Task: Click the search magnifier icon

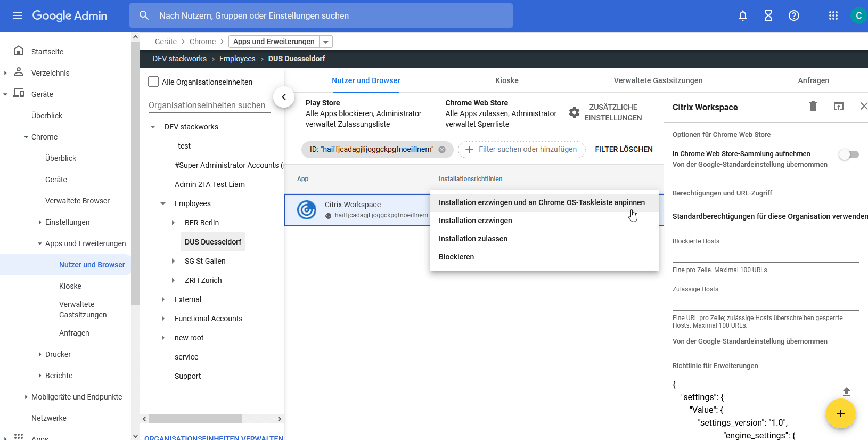Action: tap(144, 15)
